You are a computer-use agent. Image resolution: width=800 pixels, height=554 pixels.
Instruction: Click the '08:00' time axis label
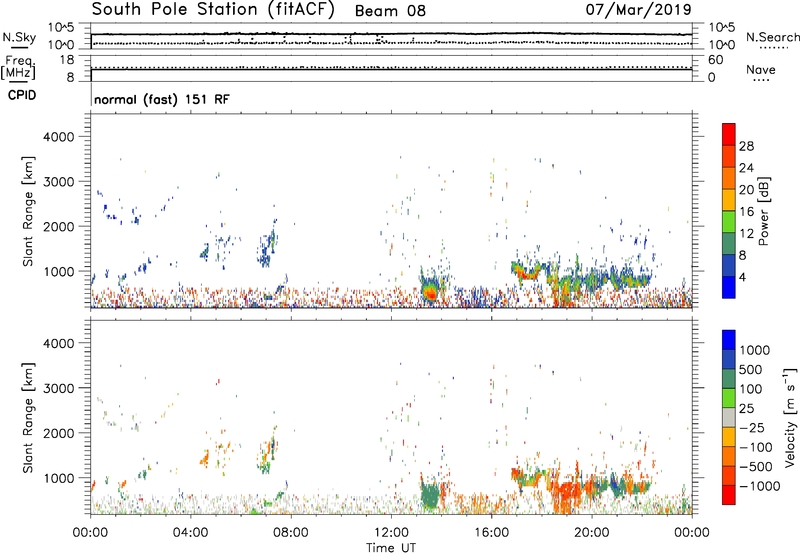pyautogui.click(x=290, y=533)
